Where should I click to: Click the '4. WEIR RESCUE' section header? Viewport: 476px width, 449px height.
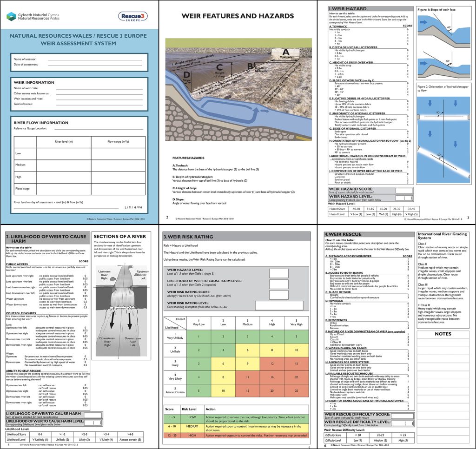pyautogui.click(x=369, y=234)
